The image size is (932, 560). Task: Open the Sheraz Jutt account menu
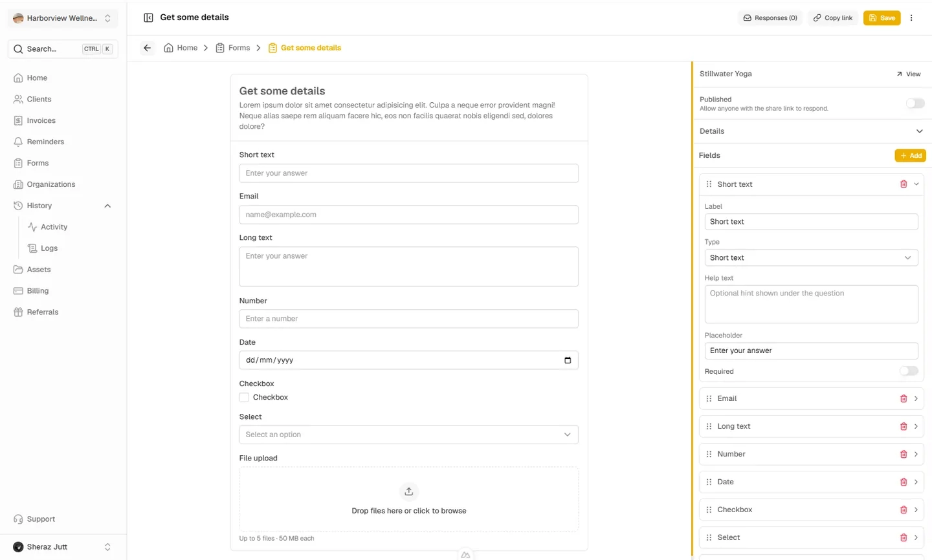[63, 547]
